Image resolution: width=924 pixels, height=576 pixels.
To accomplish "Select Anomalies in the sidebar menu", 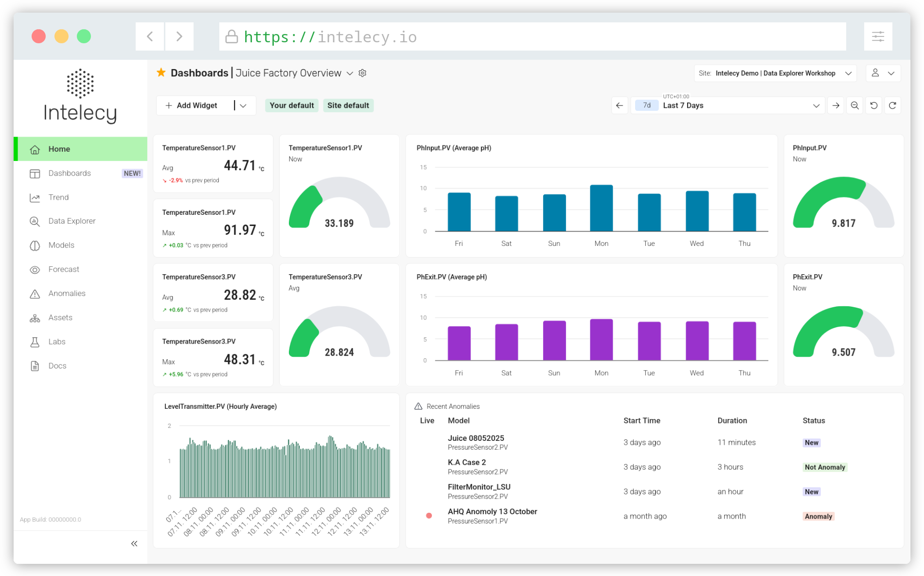I will point(67,293).
